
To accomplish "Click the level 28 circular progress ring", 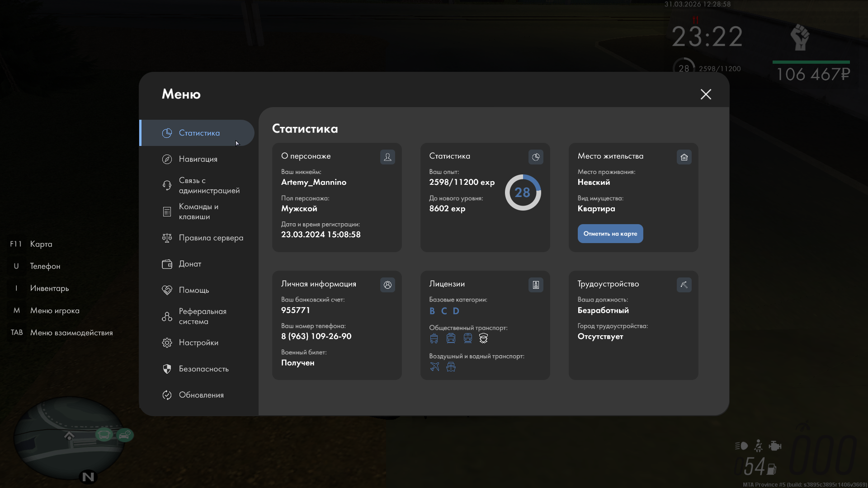I will tap(523, 192).
